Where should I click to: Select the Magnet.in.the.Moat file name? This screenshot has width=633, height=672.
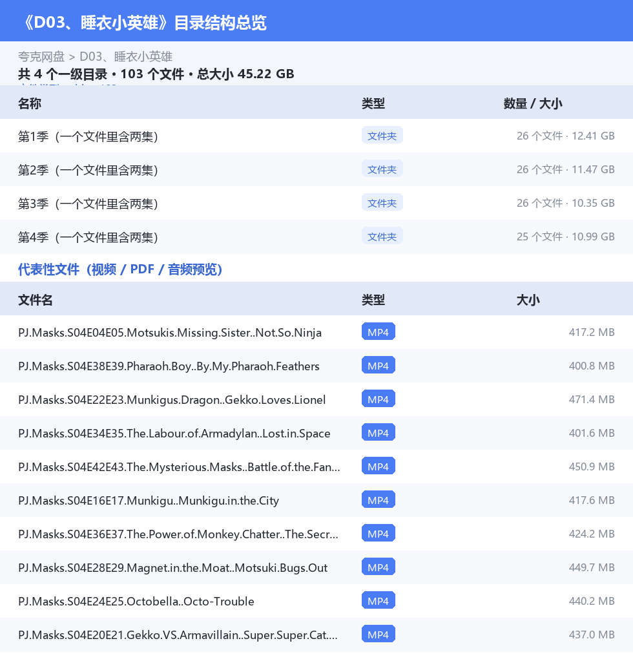click(x=172, y=568)
